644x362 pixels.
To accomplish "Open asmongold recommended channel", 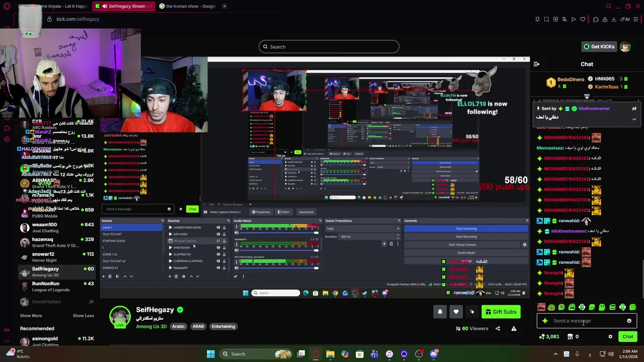I will [x=57, y=341].
